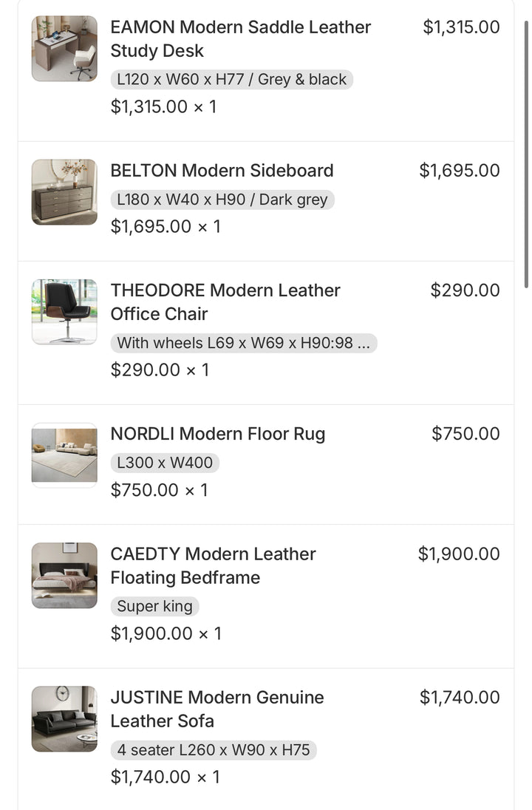Click the EAMON study desk thumbnail
Viewport: 532px width, 810px height.
tap(64, 49)
